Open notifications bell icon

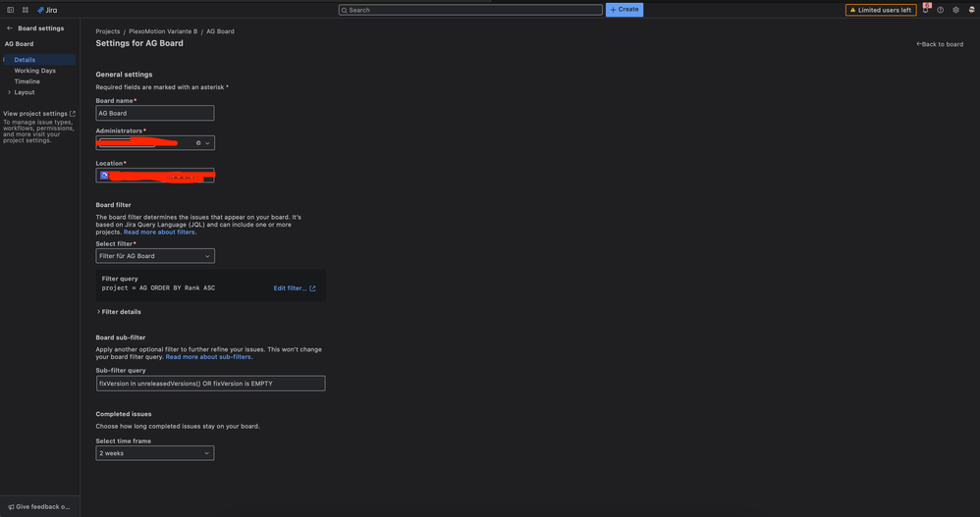[926, 10]
